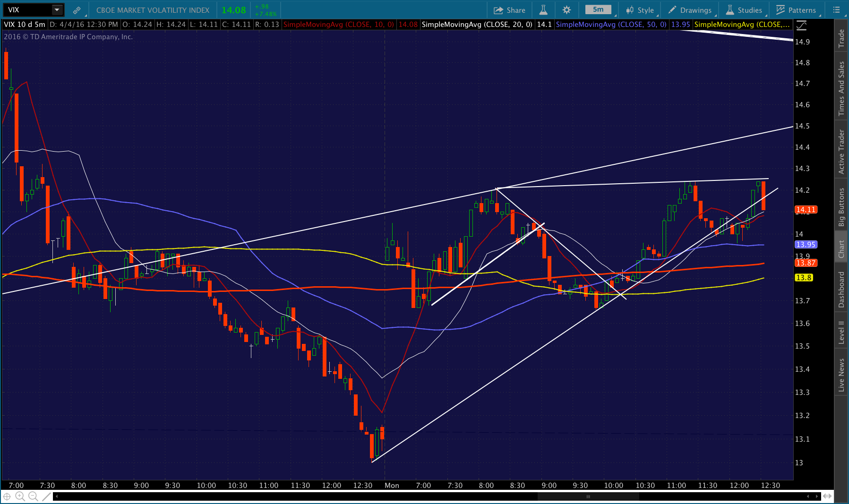The image size is (849, 504).
Task: Click the chart time scrollbar thumb
Action: click(588, 496)
